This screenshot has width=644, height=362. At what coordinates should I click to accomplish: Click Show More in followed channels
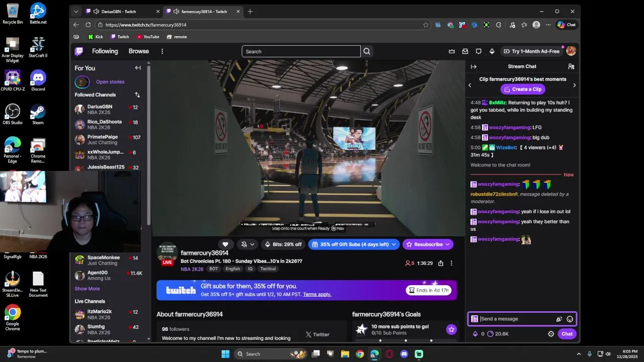pos(87,289)
